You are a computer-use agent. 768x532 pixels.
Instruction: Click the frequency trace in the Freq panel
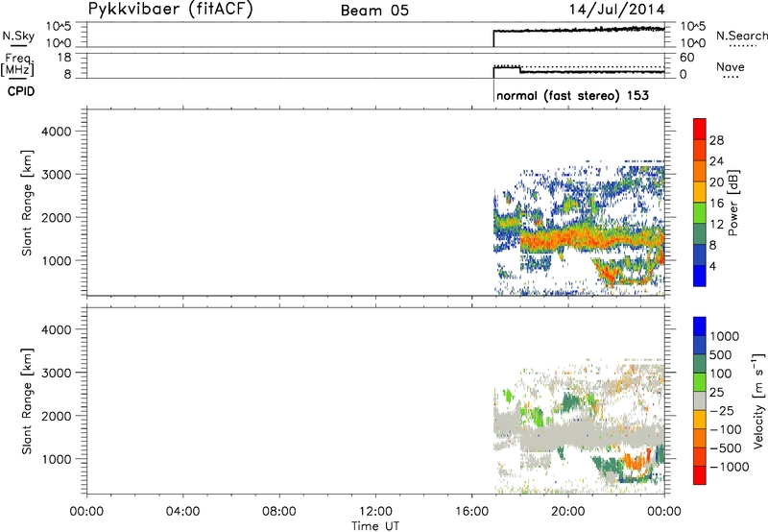(578, 71)
